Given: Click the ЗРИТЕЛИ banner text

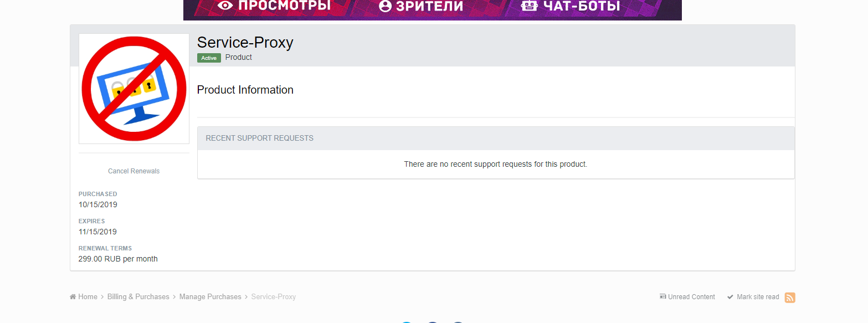Looking at the screenshot, I should [x=429, y=6].
